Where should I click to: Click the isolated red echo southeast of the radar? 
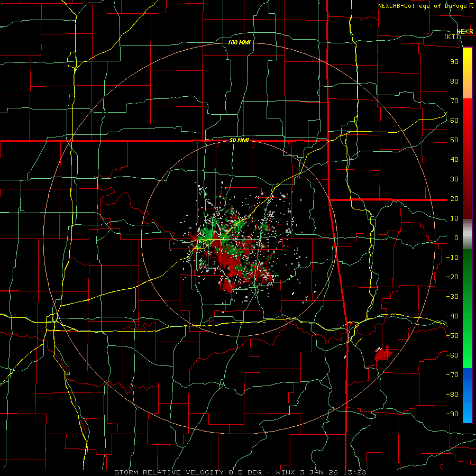[x=383, y=353]
